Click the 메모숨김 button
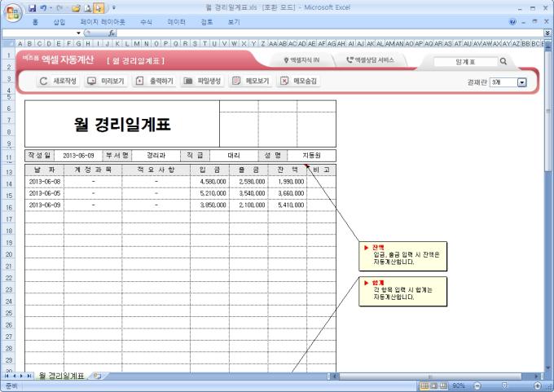 pyautogui.click(x=298, y=81)
